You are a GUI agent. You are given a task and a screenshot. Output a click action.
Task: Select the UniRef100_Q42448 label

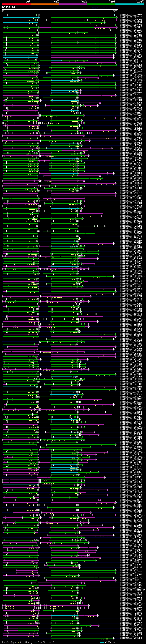coord(131,32)
